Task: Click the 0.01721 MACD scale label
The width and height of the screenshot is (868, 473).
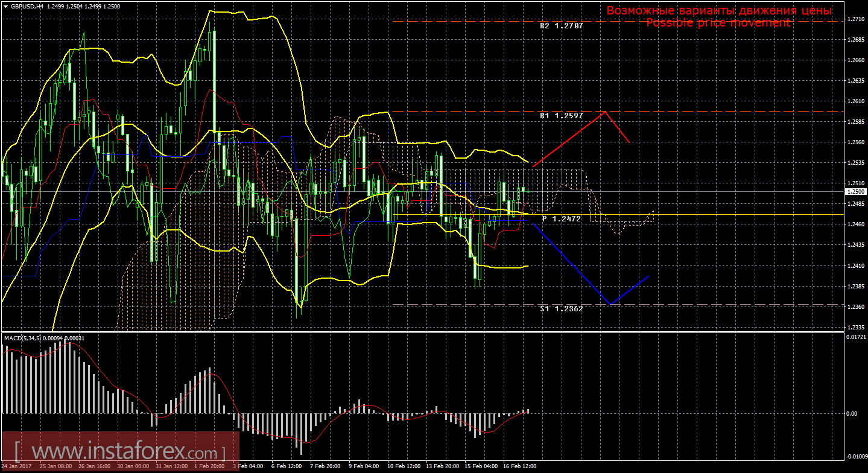Action: pyautogui.click(x=857, y=336)
